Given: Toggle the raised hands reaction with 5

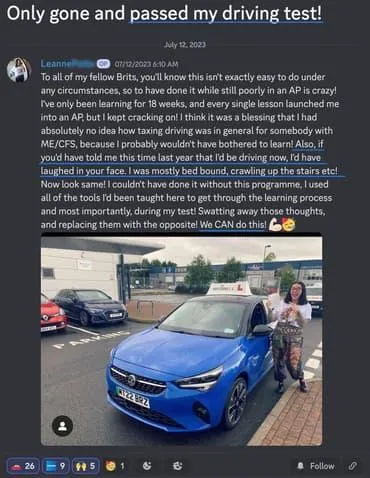Looking at the screenshot, I should coord(86,466).
